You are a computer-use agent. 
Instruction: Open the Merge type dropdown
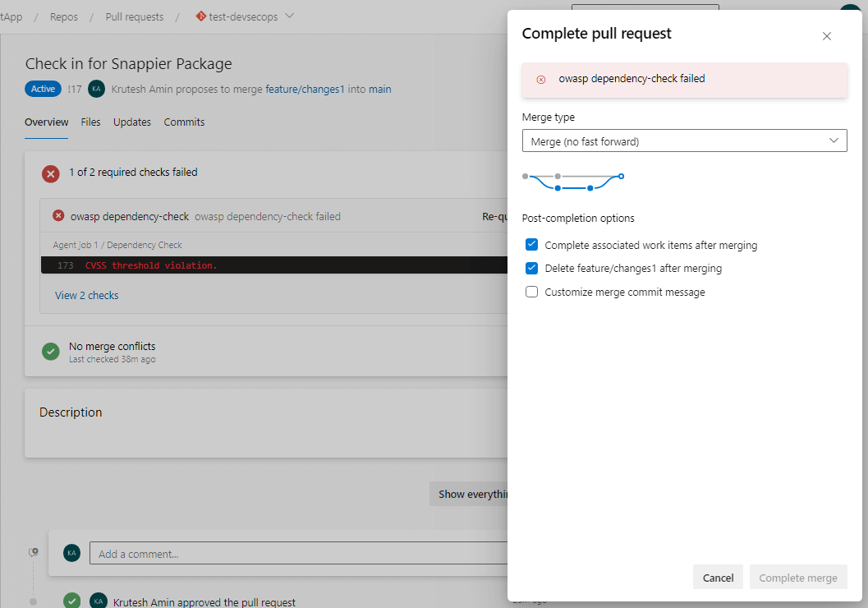click(x=684, y=140)
